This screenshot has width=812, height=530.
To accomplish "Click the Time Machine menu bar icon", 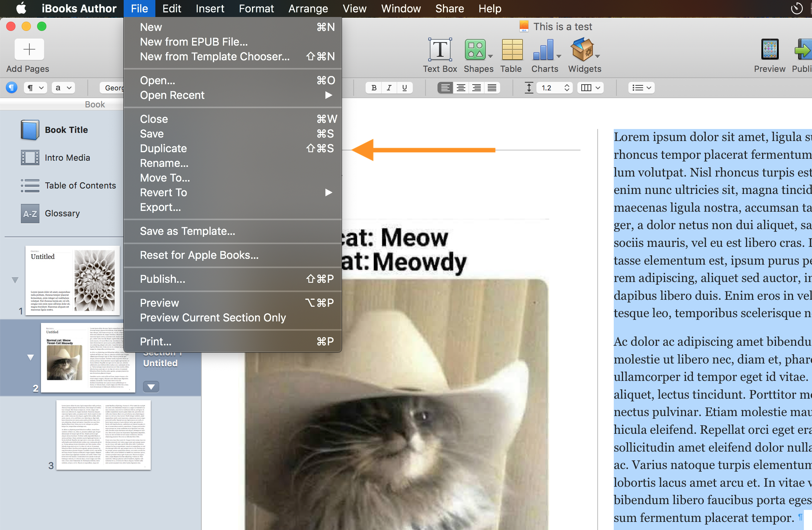I will [797, 8].
